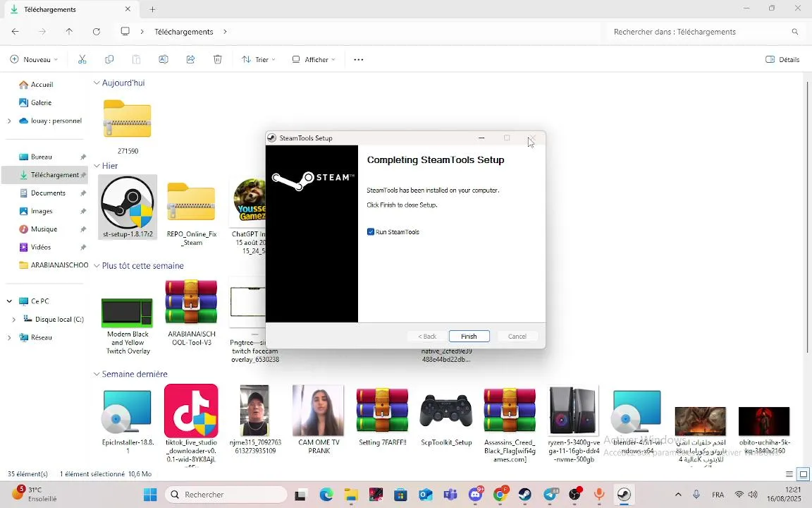Screen dimensions: 812x508
Task: Collapse the Plus tôt cette semaine group
Action: [x=97, y=266]
